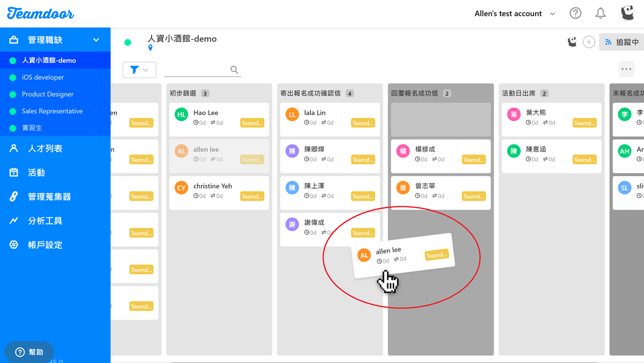Click the 追蹤中 follow button

pos(621,42)
